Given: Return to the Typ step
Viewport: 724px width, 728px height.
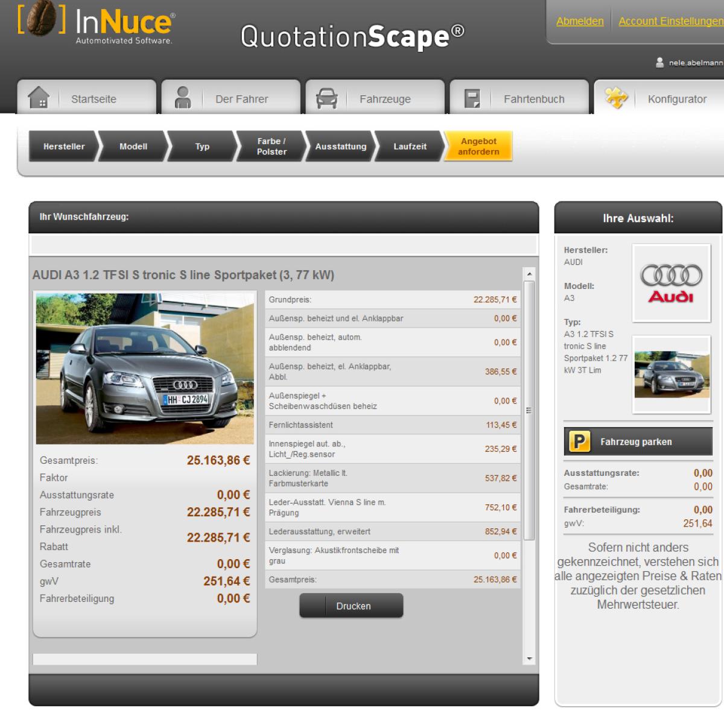Looking at the screenshot, I should click(x=202, y=147).
